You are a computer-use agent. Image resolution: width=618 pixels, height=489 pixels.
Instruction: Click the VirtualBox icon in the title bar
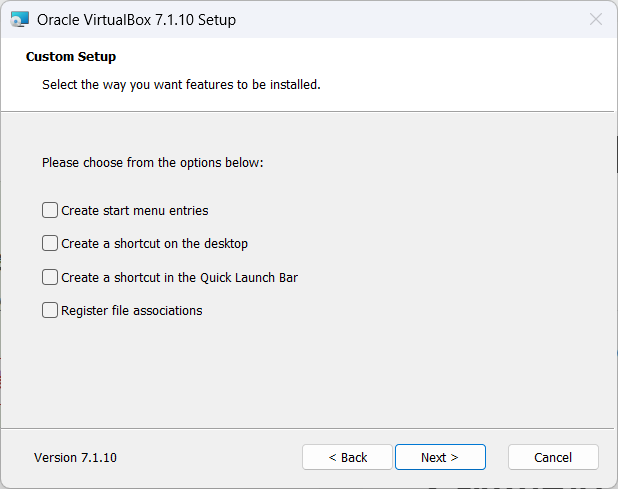(x=19, y=19)
